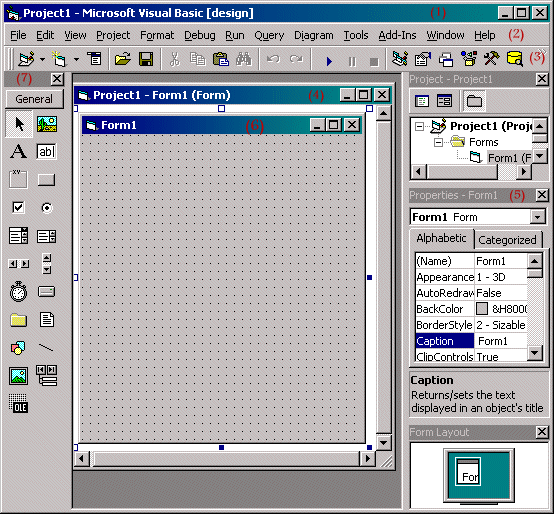Click the Add Form toolbar icon
This screenshot has height=514, width=554.
59,59
